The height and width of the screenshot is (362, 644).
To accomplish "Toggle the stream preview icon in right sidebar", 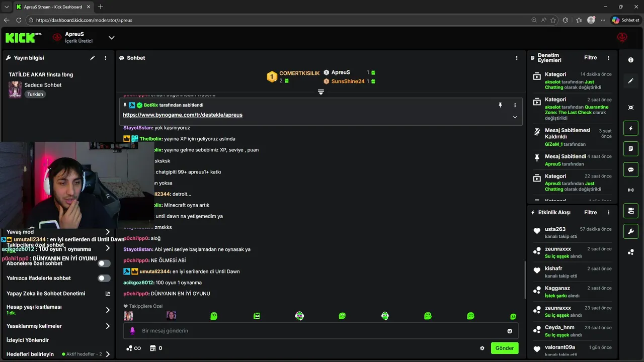I will click(x=630, y=211).
